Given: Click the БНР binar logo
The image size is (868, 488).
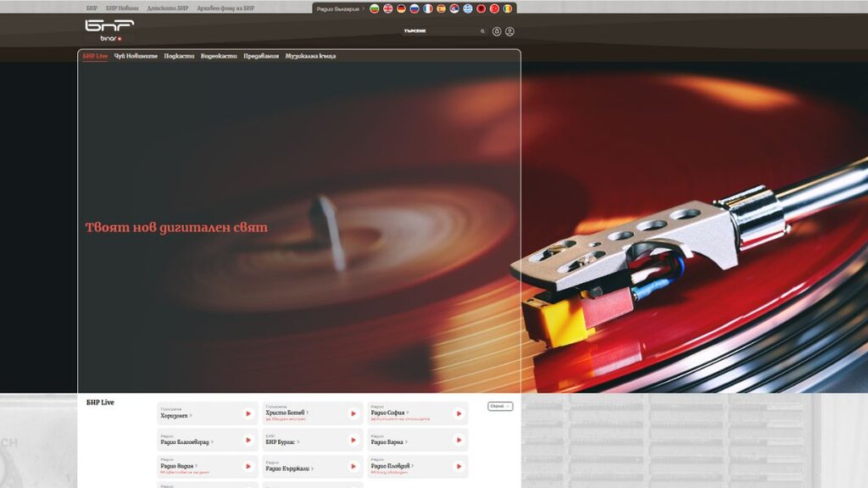Looking at the screenshot, I should click(109, 30).
